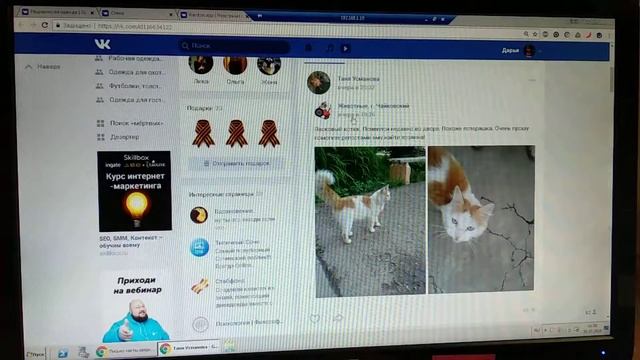
Task: Switch to the third browser tab
Action: (213, 15)
